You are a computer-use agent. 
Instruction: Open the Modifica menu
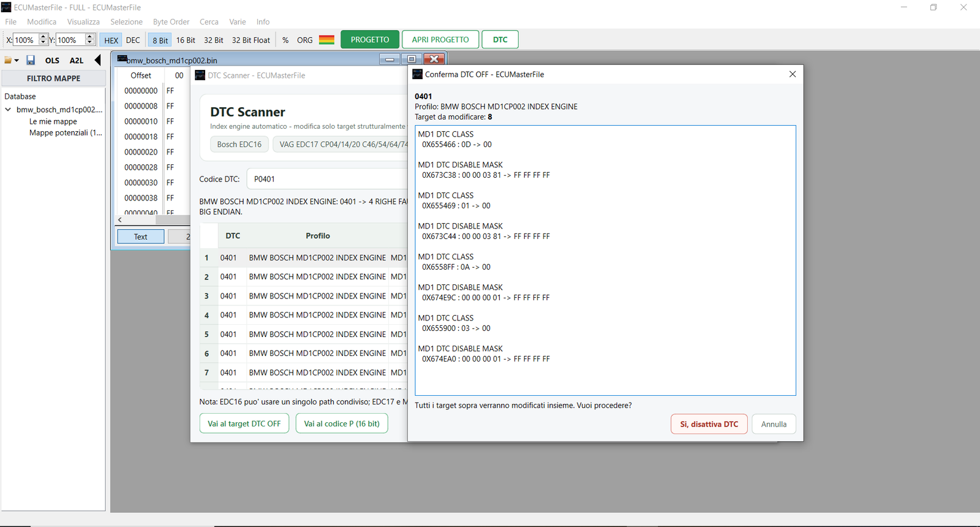coord(42,21)
